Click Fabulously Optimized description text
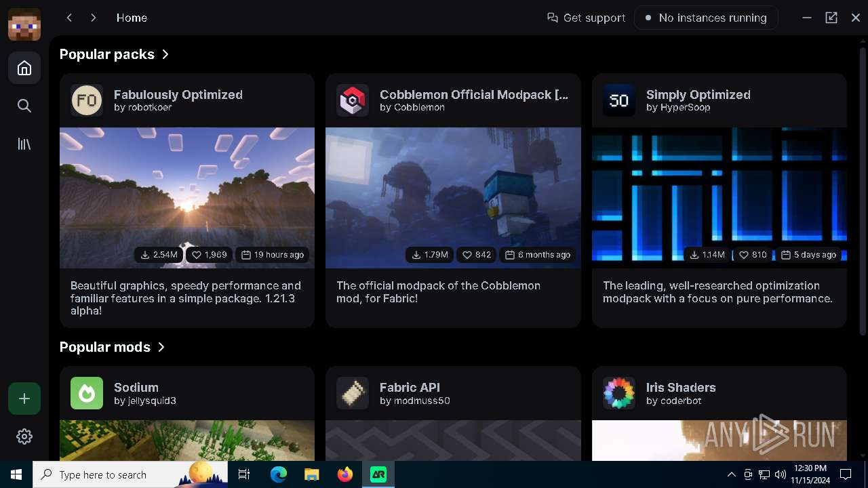Image resolution: width=868 pixels, height=488 pixels. click(x=186, y=298)
